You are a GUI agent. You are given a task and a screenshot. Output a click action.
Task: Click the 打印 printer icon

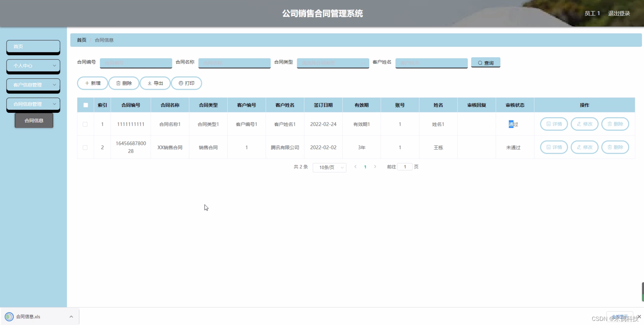[x=181, y=83]
